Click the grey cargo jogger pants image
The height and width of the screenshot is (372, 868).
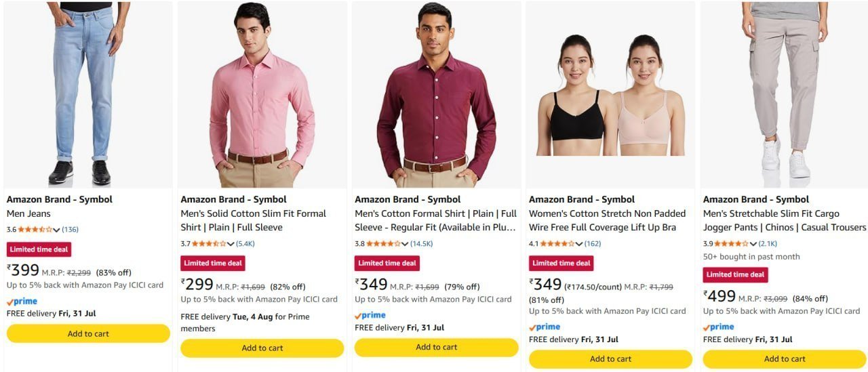tap(785, 94)
